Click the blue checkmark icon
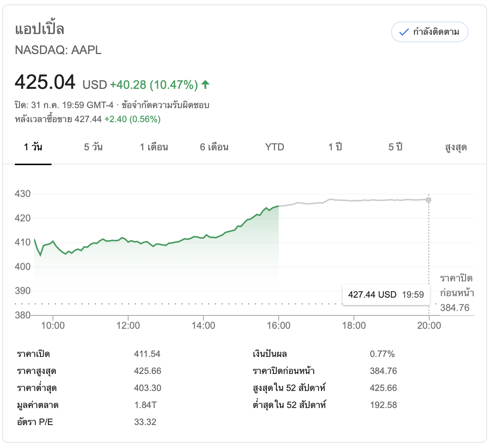The height and width of the screenshot is (448, 490). click(x=404, y=32)
